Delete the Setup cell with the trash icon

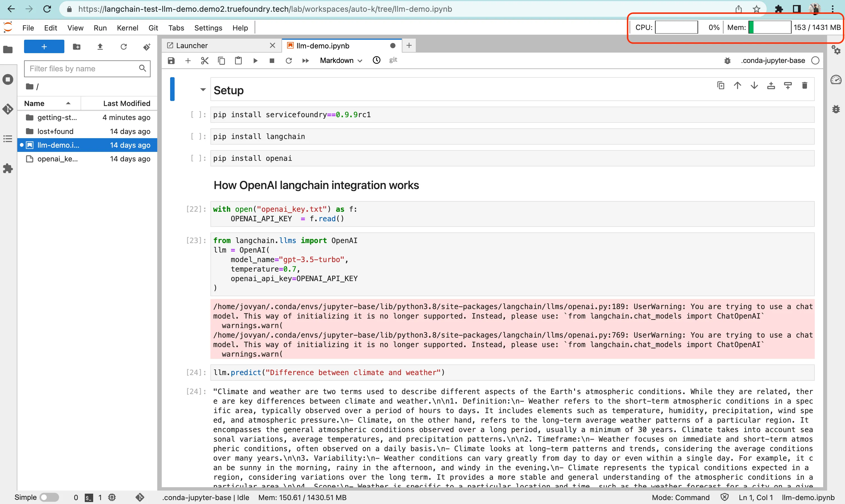[x=804, y=85]
